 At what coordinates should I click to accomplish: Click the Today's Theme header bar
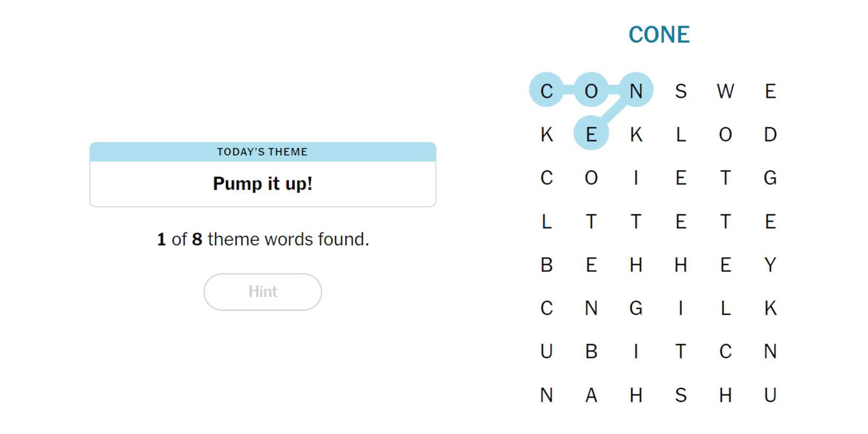pyautogui.click(x=263, y=152)
